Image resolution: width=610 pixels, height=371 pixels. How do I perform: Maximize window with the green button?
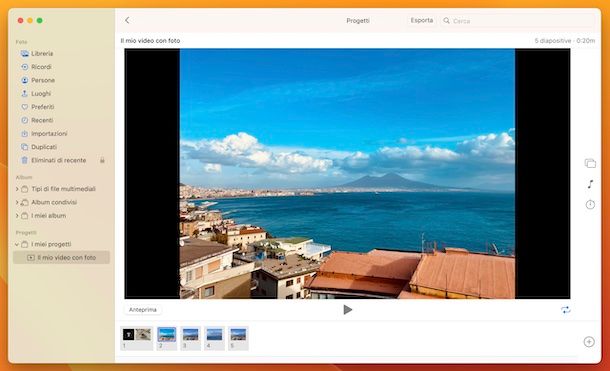pyautogui.click(x=40, y=20)
